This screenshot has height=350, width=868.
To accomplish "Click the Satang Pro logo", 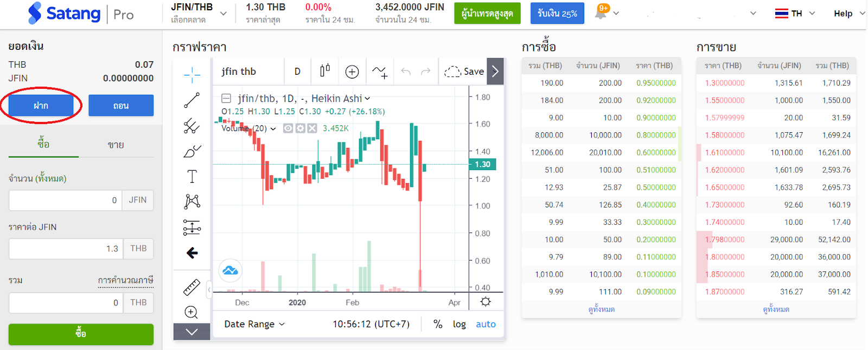I will coord(80,14).
